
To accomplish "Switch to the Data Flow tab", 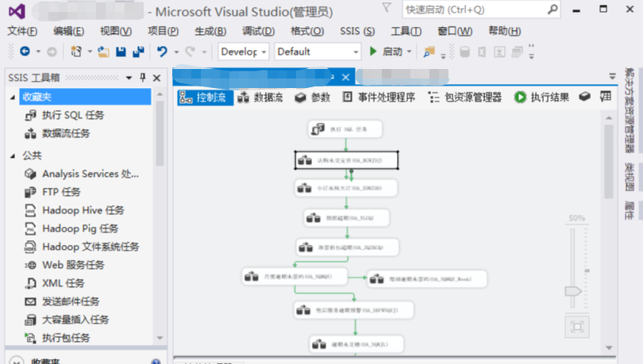I will [x=260, y=98].
